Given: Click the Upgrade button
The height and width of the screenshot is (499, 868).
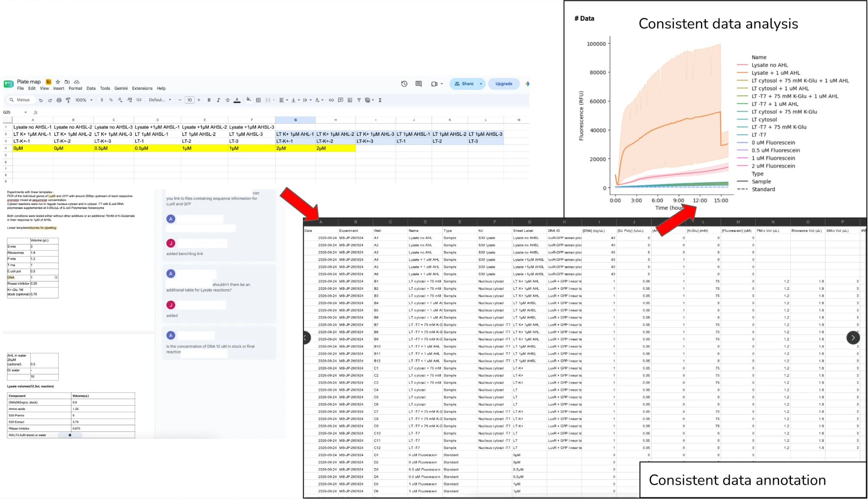Looking at the screenshot, I should pos(504,84).
